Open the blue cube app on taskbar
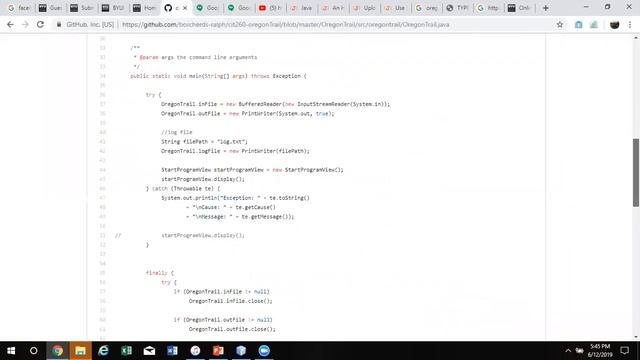 coord(241,351)
